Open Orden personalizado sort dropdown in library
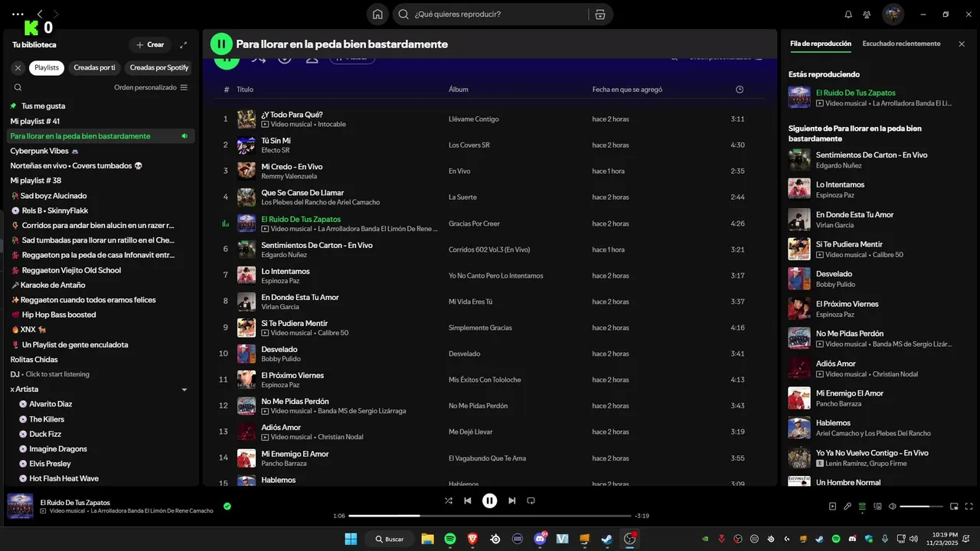The width and height of the screenshot is (980, 551). click(x=151, y=87)
